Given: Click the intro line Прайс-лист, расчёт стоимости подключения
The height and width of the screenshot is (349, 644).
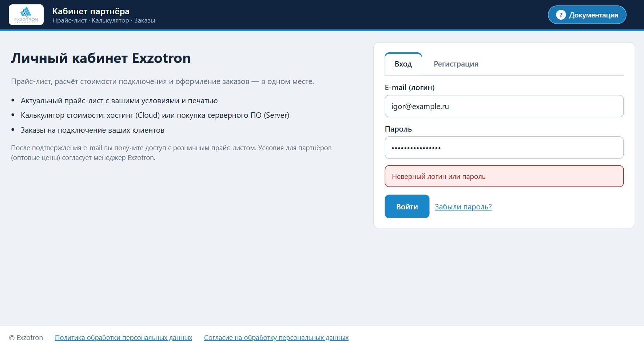Looking at the screenshot, I should pos(162,81).
